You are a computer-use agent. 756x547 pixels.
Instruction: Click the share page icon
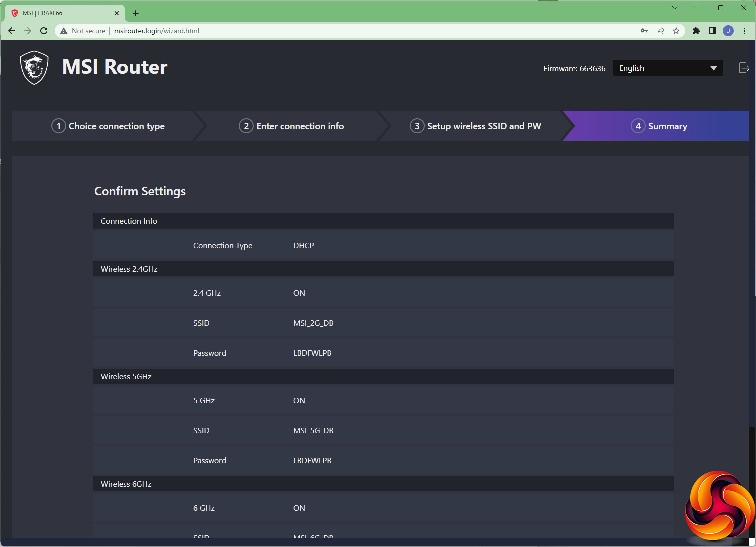coord(660,31)
